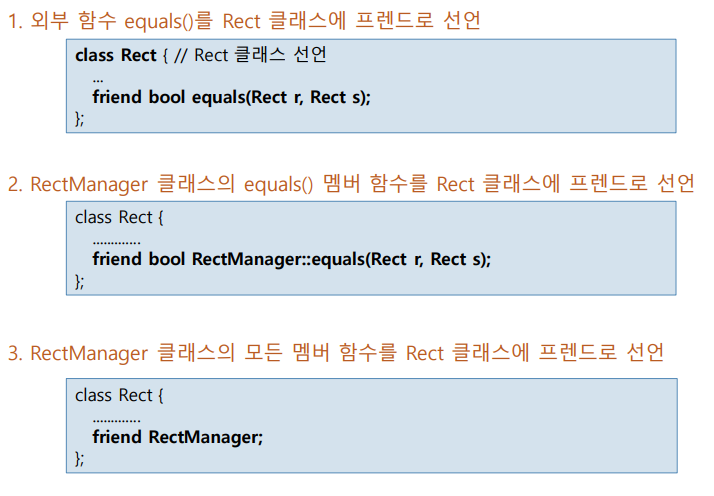Click the 'friend bool equals(Rect r, Rect s);' line
714x496 pixels.
[x=231, y=97]
